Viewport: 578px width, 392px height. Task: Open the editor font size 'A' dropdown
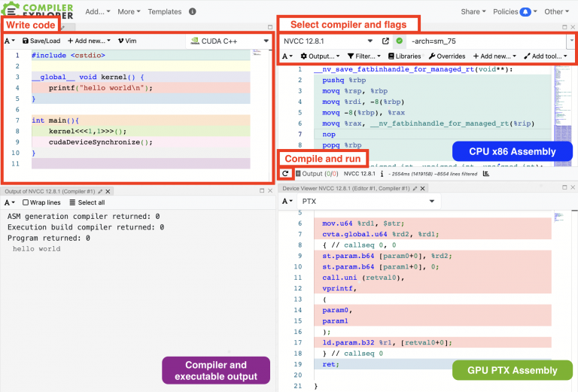[x=10, y=41]
